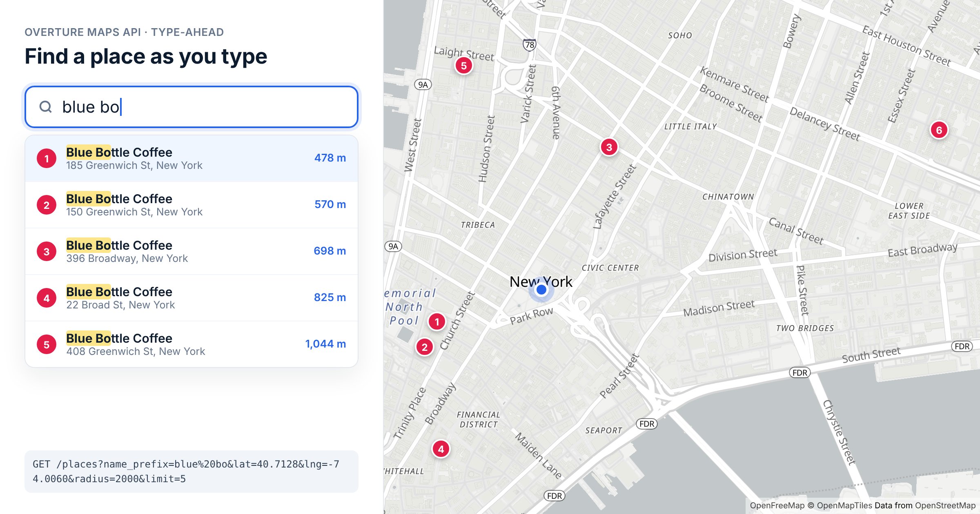Screen dimensions: 980x514
Task: Click the 1,044 m distance label
Action: coord(325,344)
